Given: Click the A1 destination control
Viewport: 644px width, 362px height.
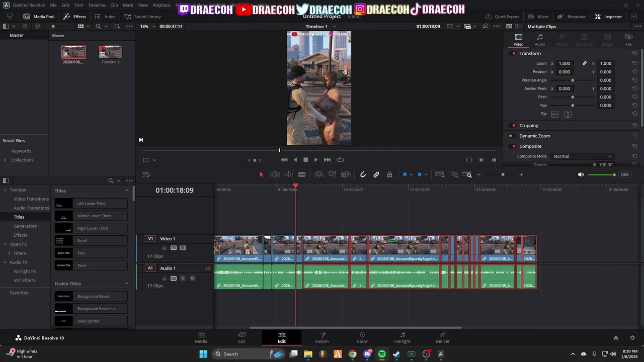Looking at the screenshot, I should click(150, 268).
